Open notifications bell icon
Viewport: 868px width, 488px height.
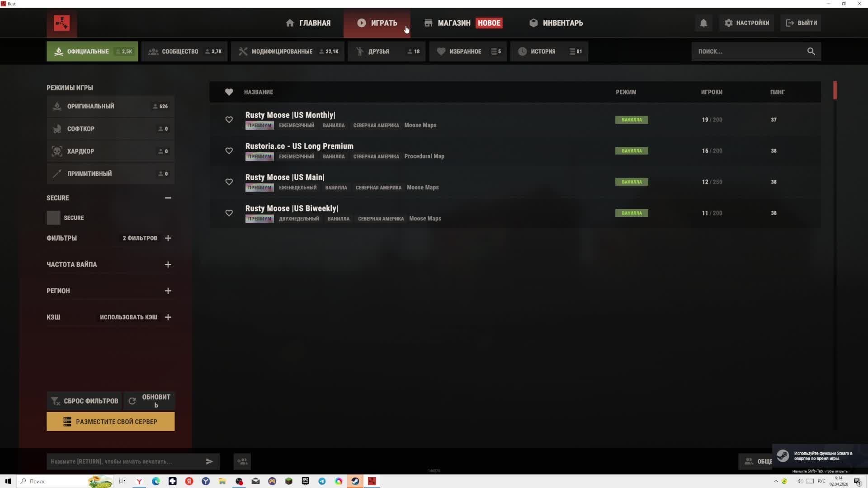click(703, 23)
